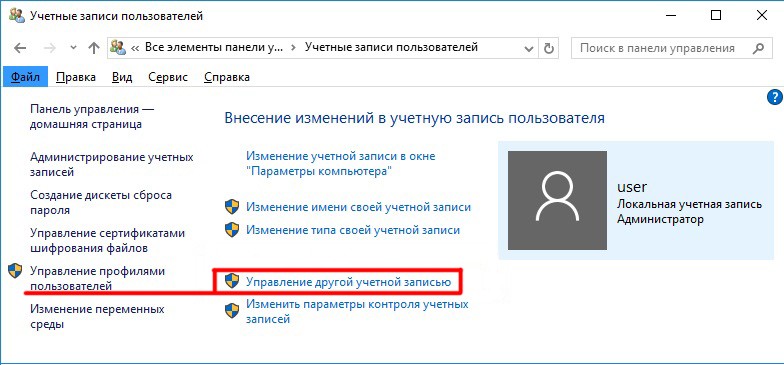Click Изменение типа своей учетной записи
This screenshot has height=365, width=784.
coord(353,230)
